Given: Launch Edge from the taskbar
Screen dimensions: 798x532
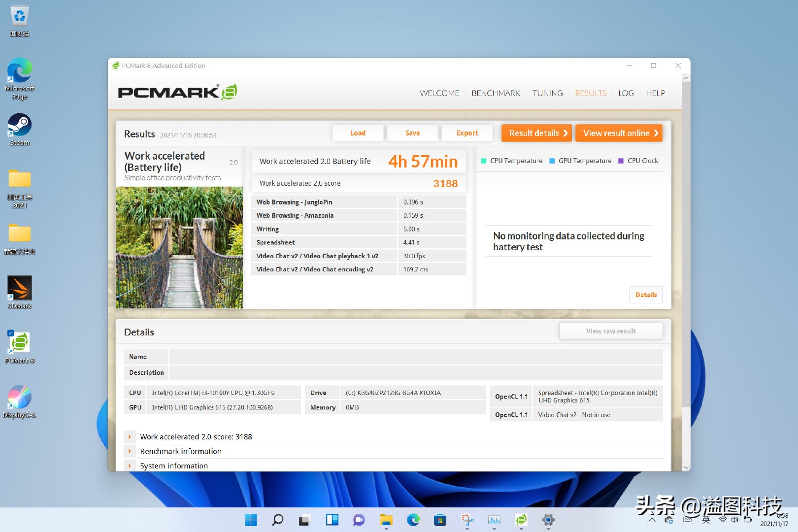Looking at the screenshot, I should [x=413, y=520].
